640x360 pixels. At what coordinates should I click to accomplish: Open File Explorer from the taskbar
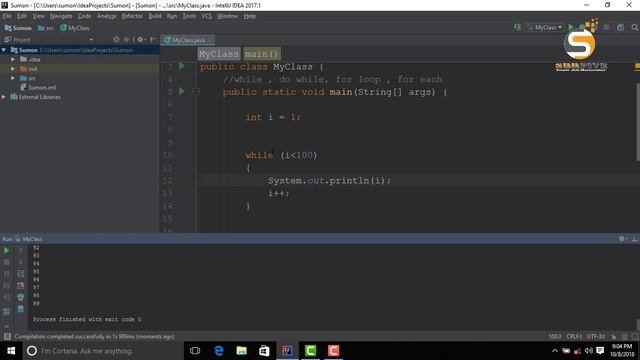(241, 351)
